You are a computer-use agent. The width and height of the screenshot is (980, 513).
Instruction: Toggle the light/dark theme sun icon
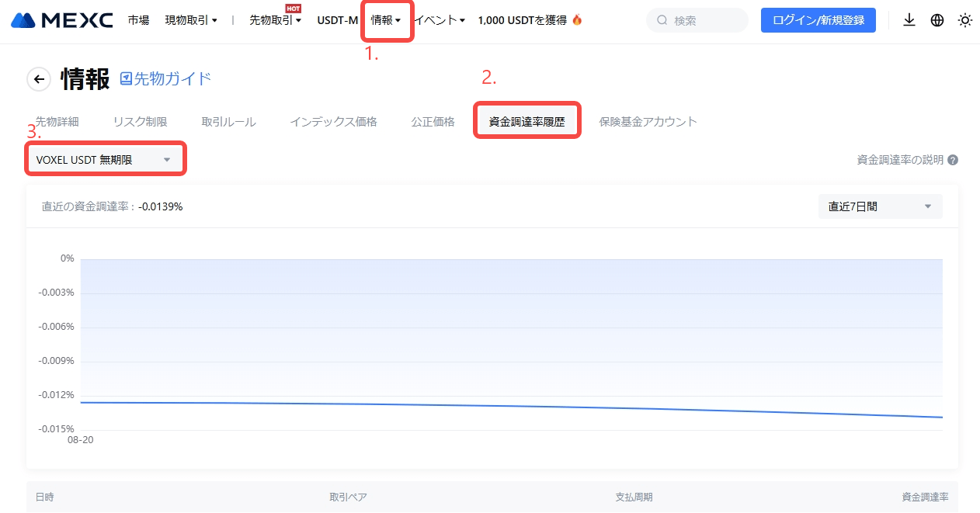point(965,20)
